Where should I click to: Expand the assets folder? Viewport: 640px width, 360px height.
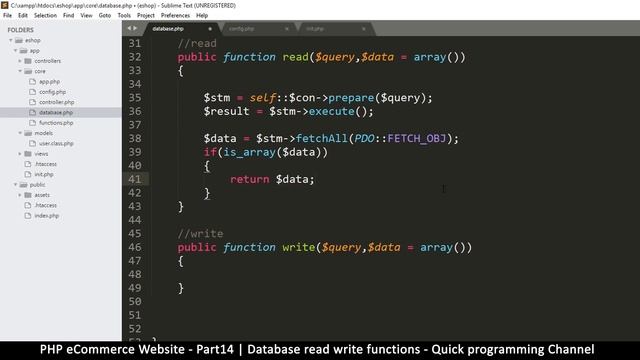20,195
